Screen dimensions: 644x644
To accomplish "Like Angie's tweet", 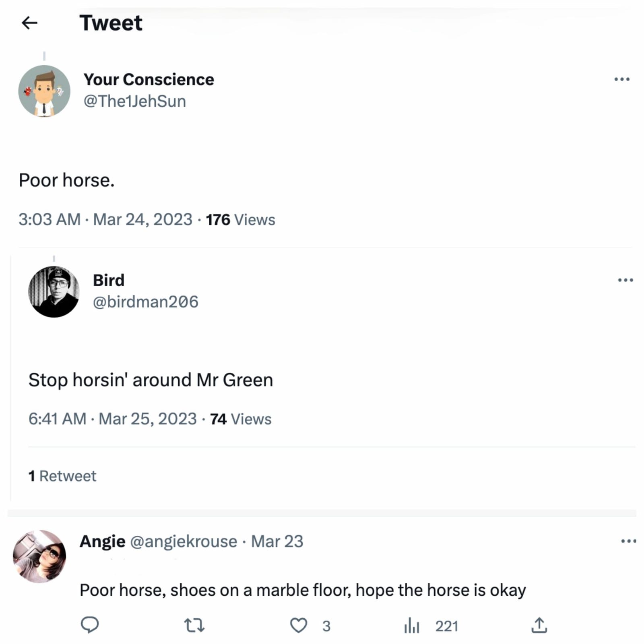I will coord(299,625).
